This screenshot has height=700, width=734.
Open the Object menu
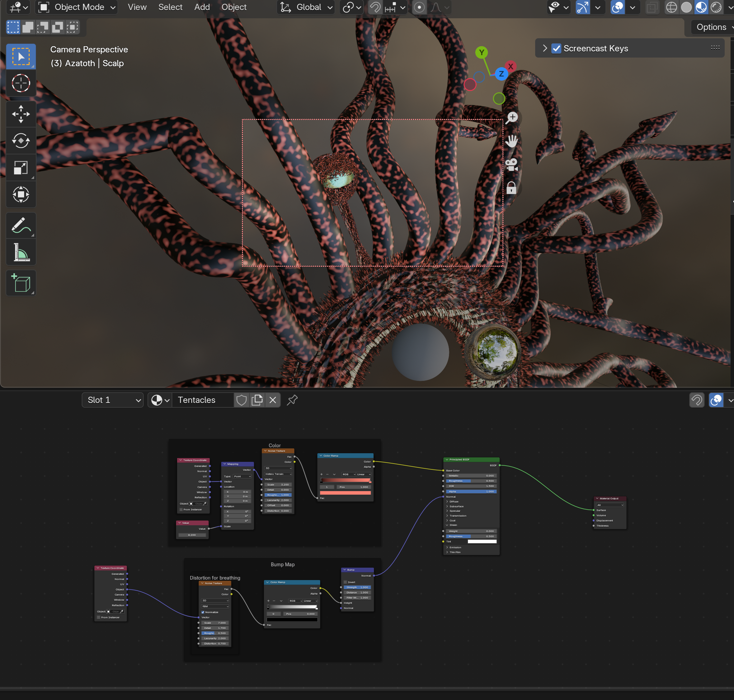pyautogui.click(x=234, y=7)
